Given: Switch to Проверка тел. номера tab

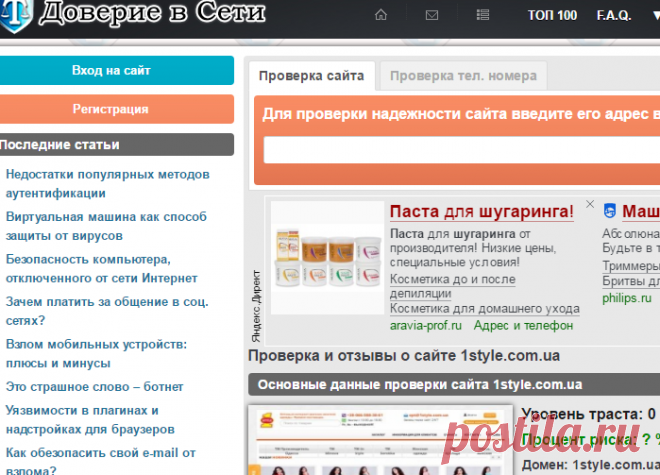Looking at the screenshot, I should 463,76.
